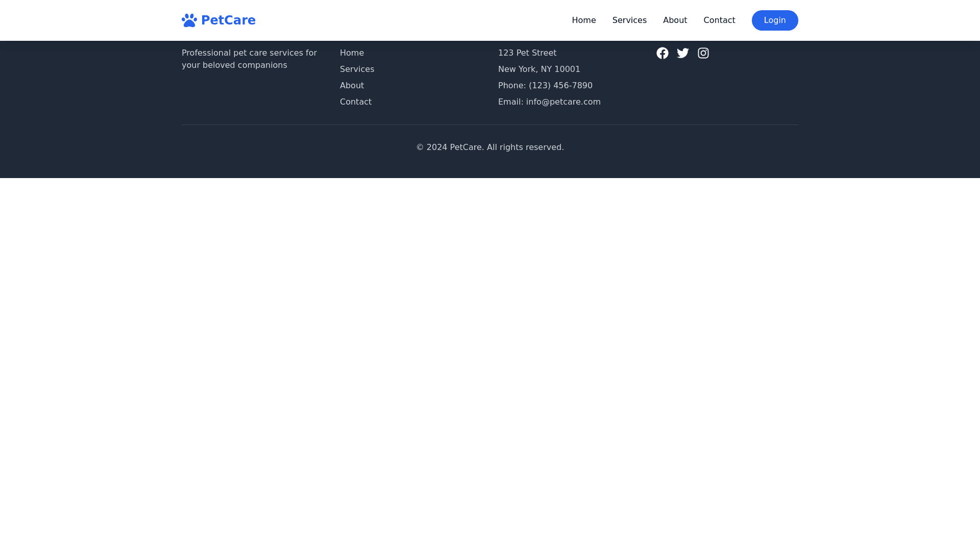Screen dimensions: 980x551
Task: Click the paw print logo icon
Action: [189, 20]
